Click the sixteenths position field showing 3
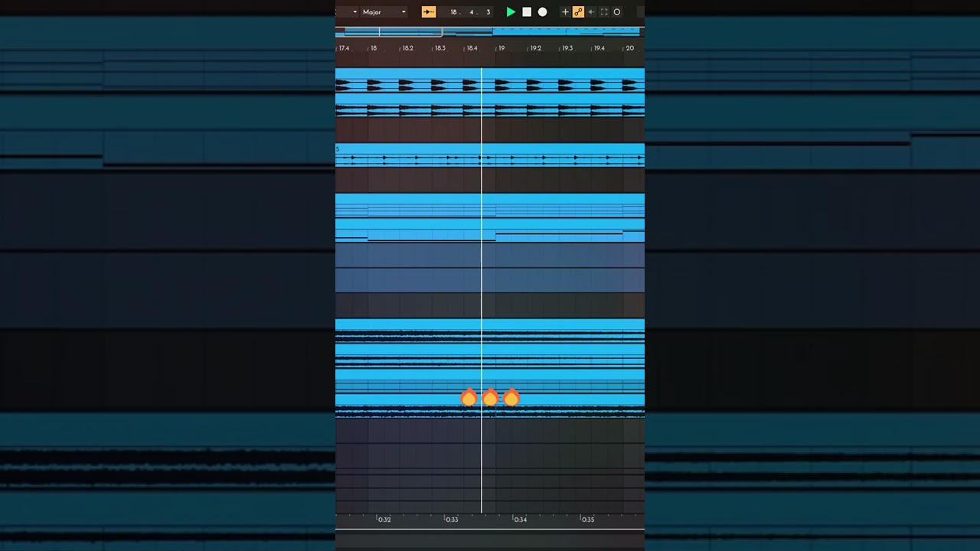The width and height of the screenshot is (980, 551). 488,12
